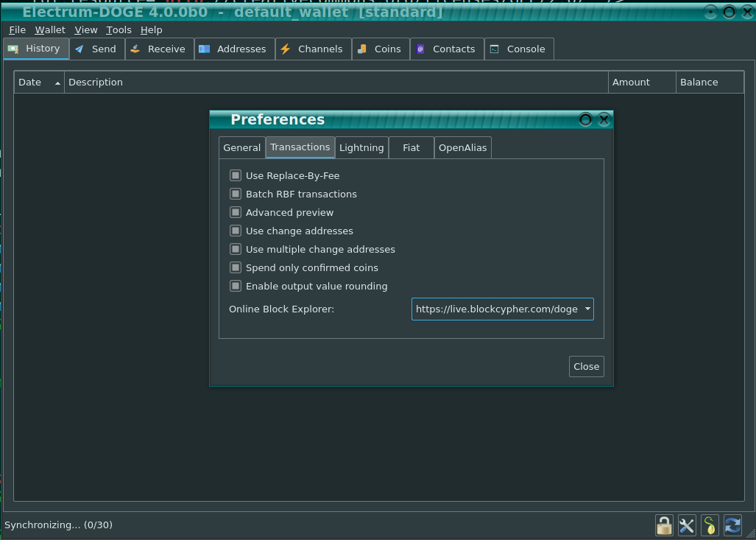Click the Balance column header
The height and width of the screenshot is (540, 756).
710,83
